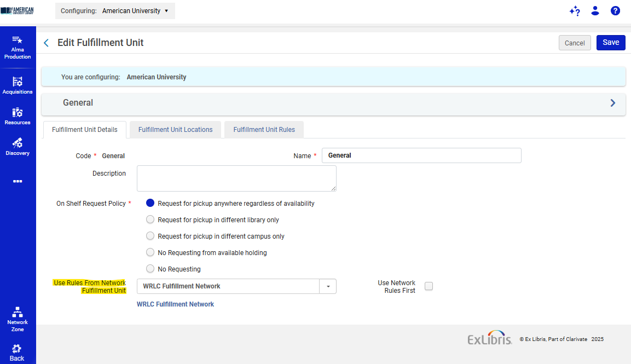Enable the Use Network Rules First checkbox
The width and height of the screenshot is (631, 364).
tap(429, 286)
